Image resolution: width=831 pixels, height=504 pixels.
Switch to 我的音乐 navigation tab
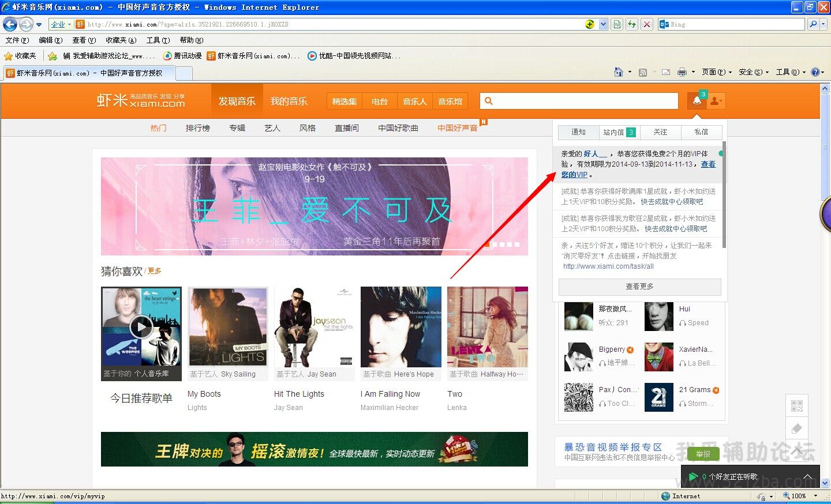289,101
